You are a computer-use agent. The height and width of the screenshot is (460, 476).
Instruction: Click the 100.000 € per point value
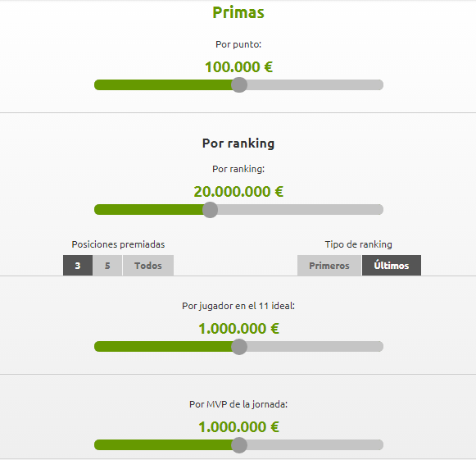tap(239, 67)
